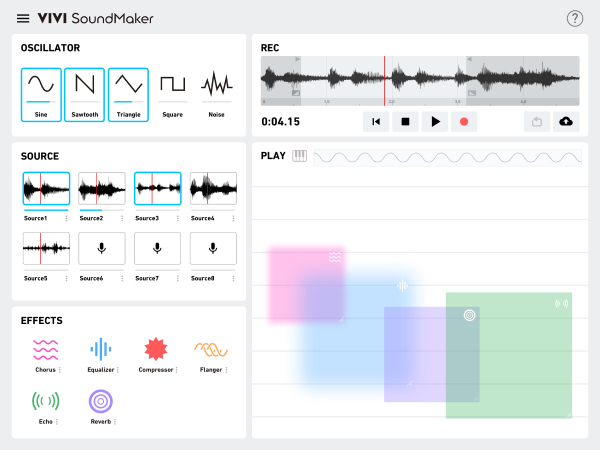Image resolution: width=600 pixels, height=450 pixels.
Task: Enable the Square oscillator
Action: (173, 88)
